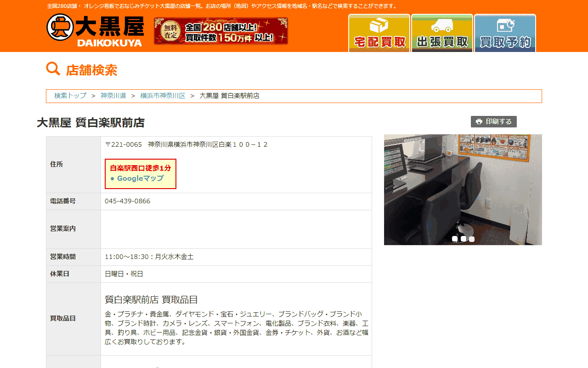Click the purchase items description paragraph
This screenshot has height=368, width=588.
237,328
